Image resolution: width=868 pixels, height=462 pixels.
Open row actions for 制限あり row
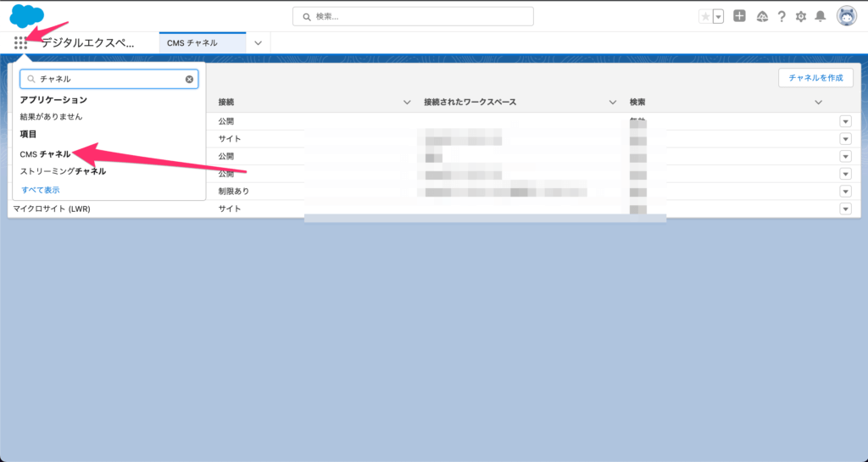pyautogui.click(x=845, y=192)
